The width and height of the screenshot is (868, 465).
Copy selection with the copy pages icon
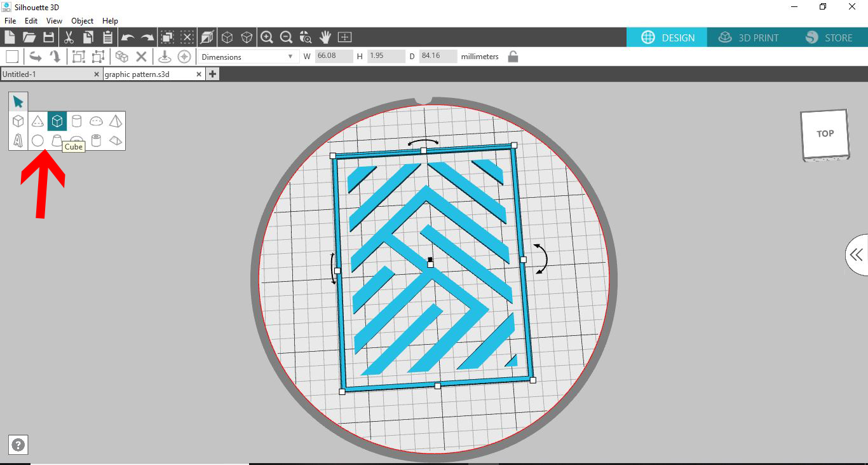pyautogui.click(x=88, y=37)
